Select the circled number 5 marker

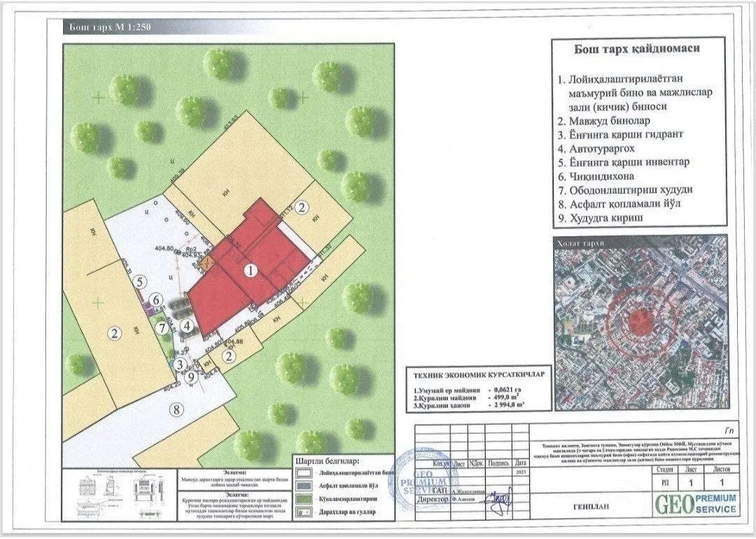[x=139, y=282]
